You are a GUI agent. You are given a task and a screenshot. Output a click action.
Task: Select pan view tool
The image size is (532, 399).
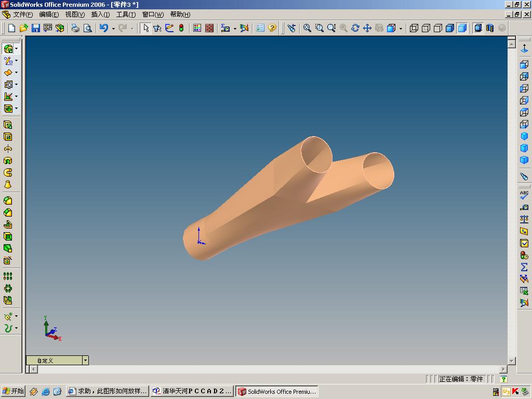[367, 28]
